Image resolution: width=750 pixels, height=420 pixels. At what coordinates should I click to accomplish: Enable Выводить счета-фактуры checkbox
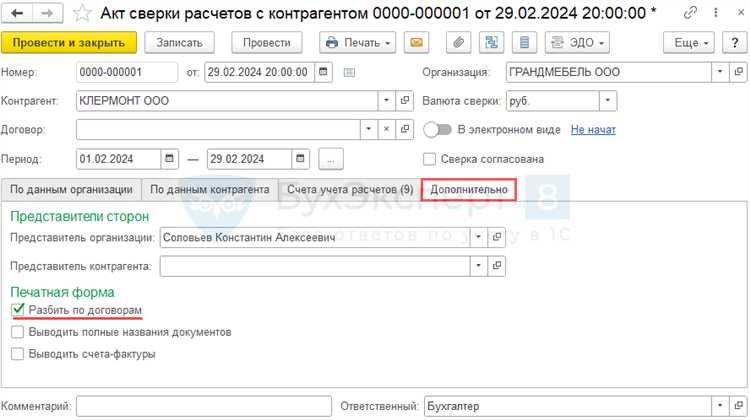coord(17,354)
